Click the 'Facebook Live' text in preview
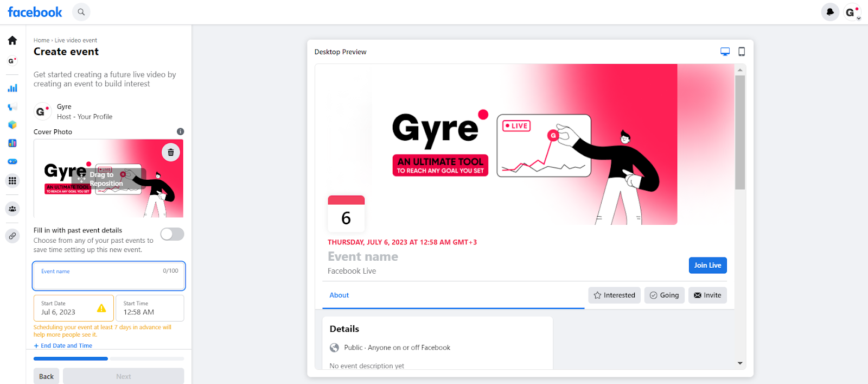868x384 pixels. coord(352,271)
